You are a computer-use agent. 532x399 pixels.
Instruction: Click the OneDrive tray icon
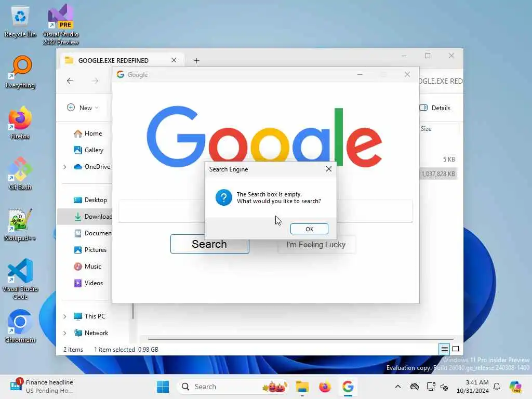(x=414, y=387)
